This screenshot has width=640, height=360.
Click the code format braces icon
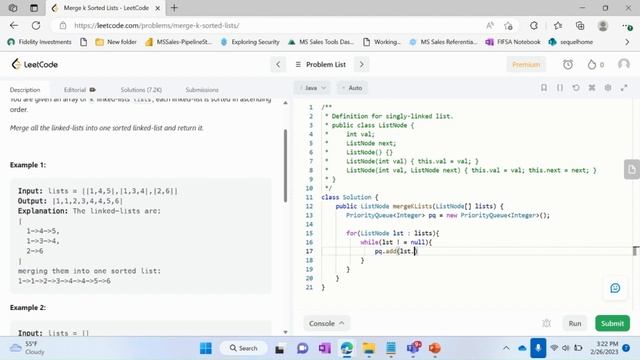560,88
